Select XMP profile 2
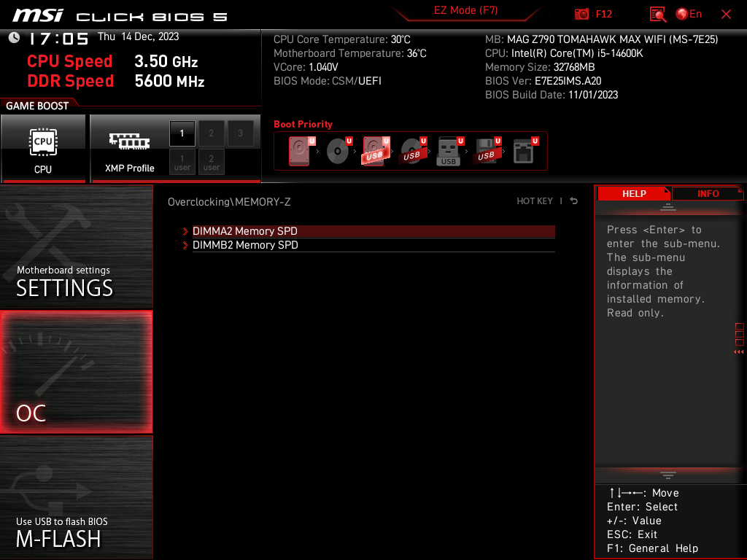 point(211,133)
